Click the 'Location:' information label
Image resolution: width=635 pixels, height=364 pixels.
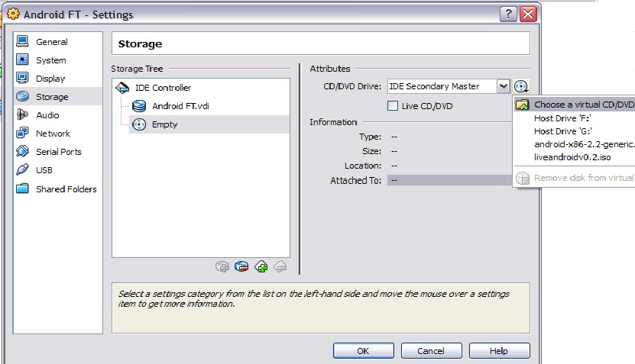tap(363, 166)
